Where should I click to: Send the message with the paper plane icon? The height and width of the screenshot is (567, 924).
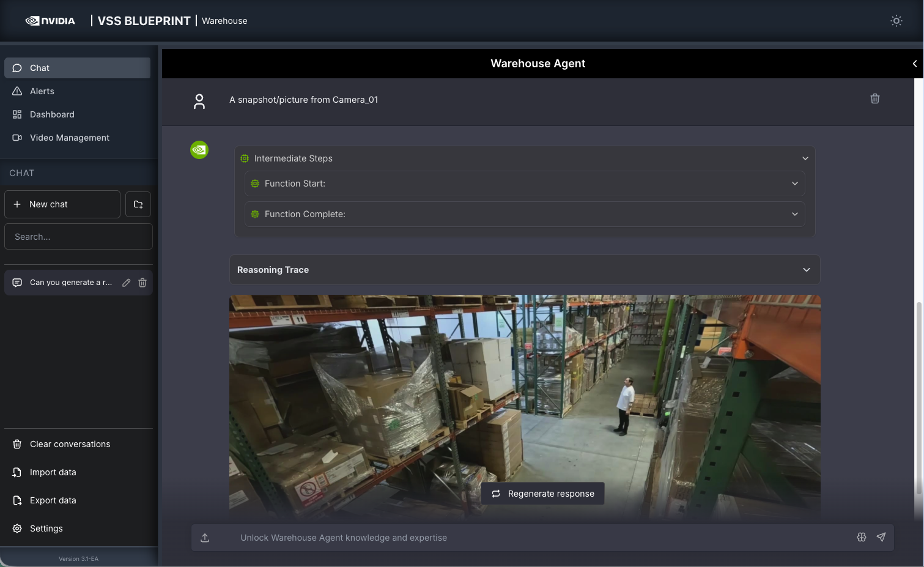(881, 537)
